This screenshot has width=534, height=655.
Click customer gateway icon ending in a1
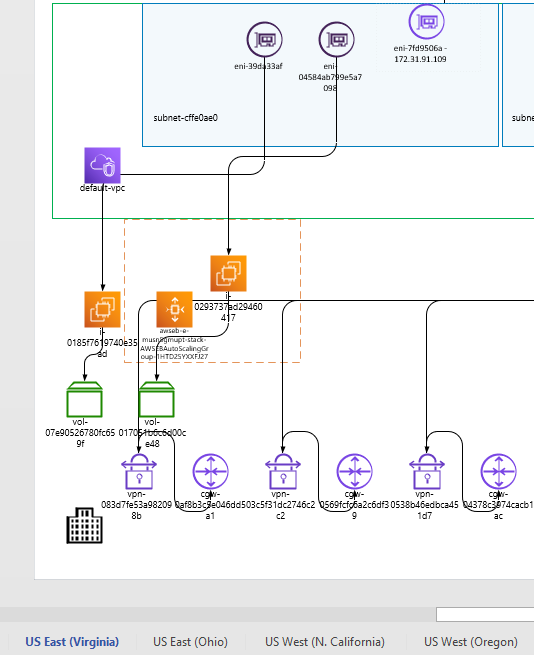click(211, 472)
